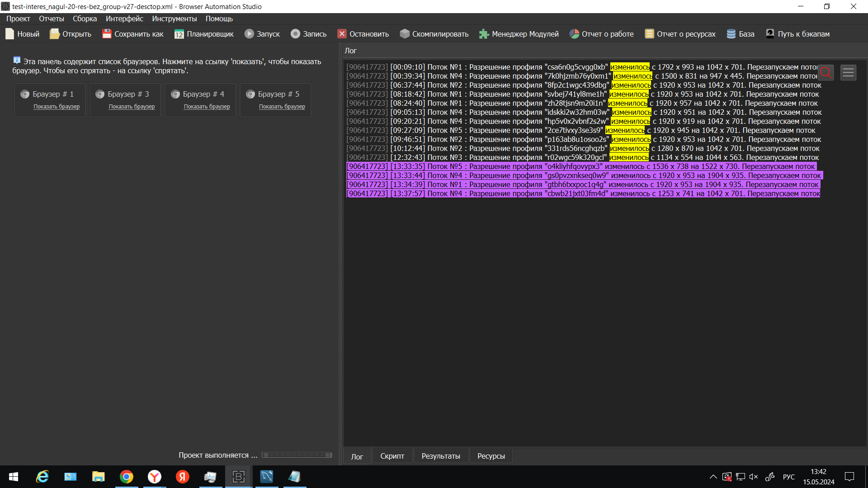The width and height of the screenshot is (868, 488).
Task: Click the Сохранить как floppy icon
Action: pyautogui.click(x=107, y=34)
